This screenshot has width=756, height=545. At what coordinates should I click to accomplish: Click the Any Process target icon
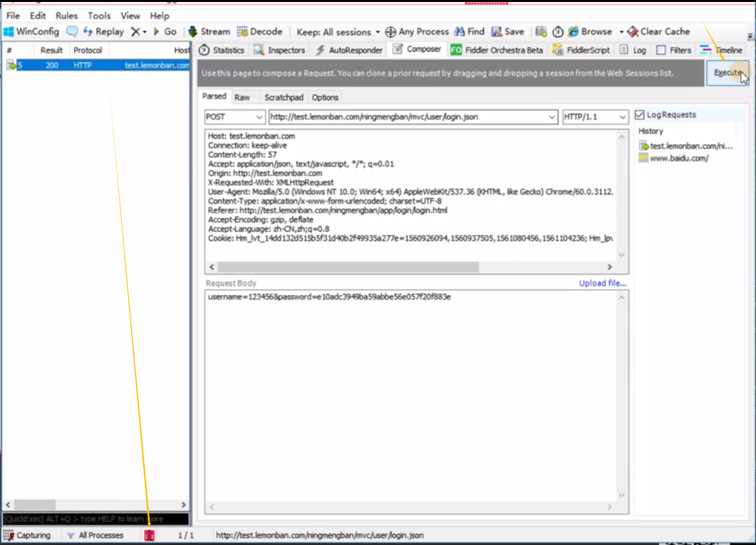[390, 32]
